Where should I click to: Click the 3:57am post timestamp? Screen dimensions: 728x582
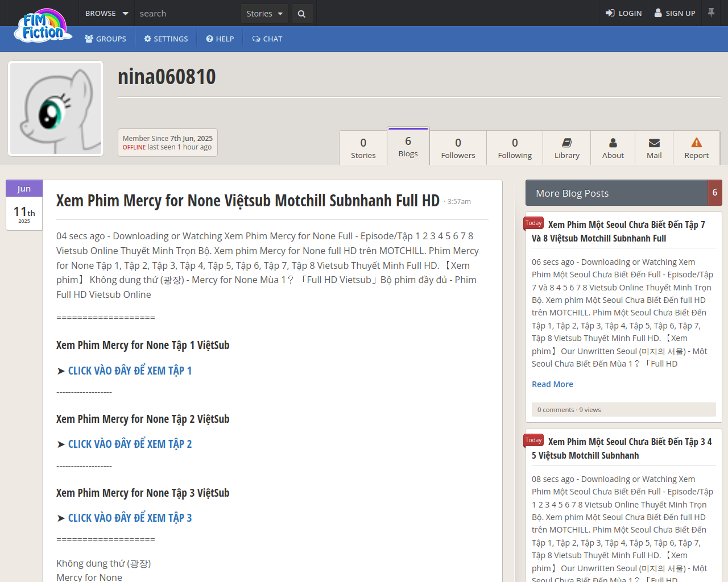[458, 202]
